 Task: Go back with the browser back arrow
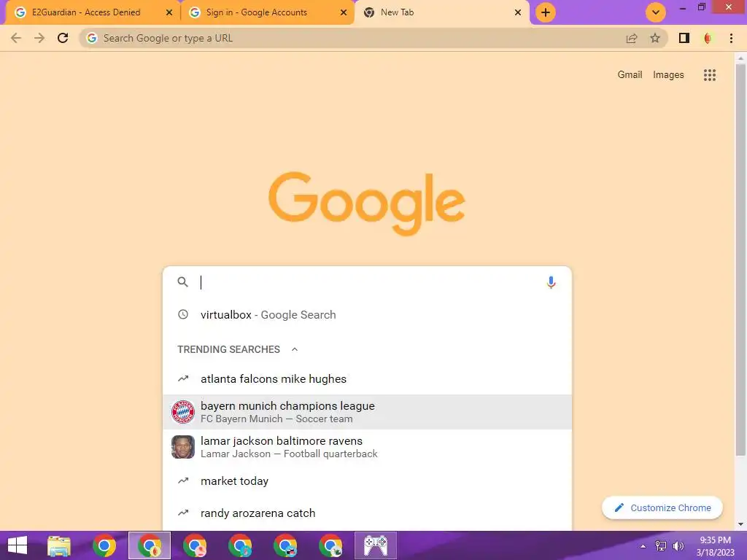pyautogui.click(x=16, y=38)
